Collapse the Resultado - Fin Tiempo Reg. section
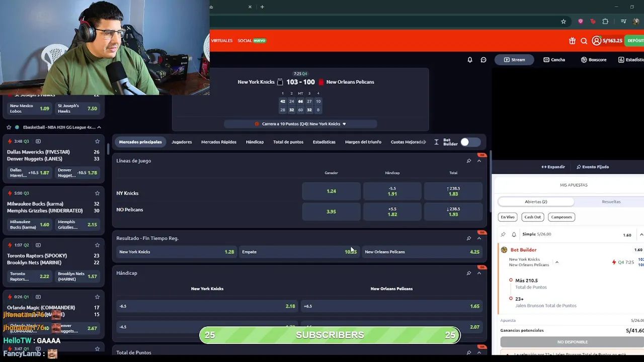The height and width of the screenshot is (362, 644). (x=479, y=238)
